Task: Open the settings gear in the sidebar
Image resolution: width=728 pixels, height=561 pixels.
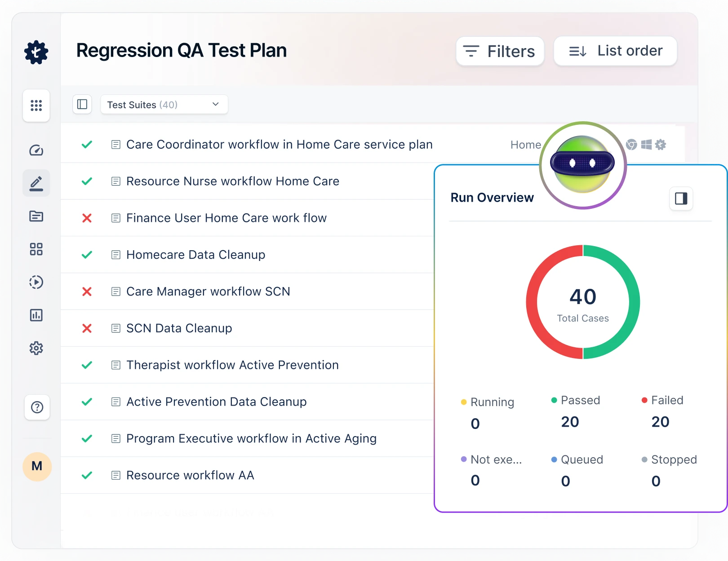Action: [36, 348]
